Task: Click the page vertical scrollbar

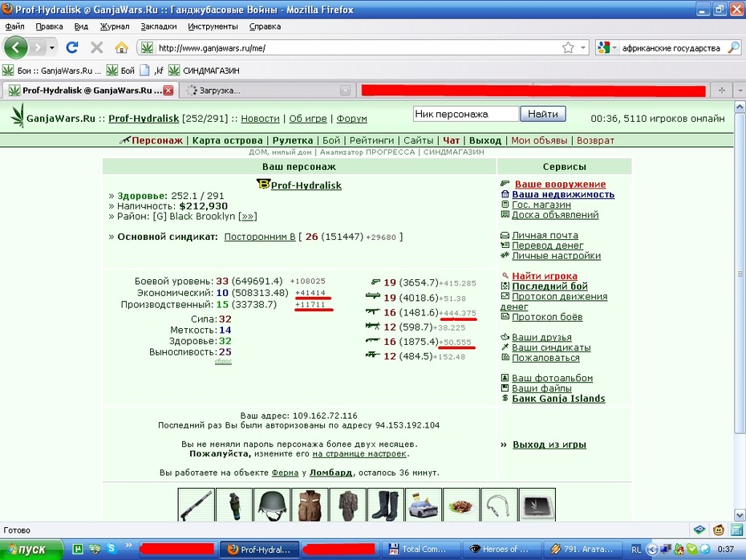Action: click(x=740, y=274)
